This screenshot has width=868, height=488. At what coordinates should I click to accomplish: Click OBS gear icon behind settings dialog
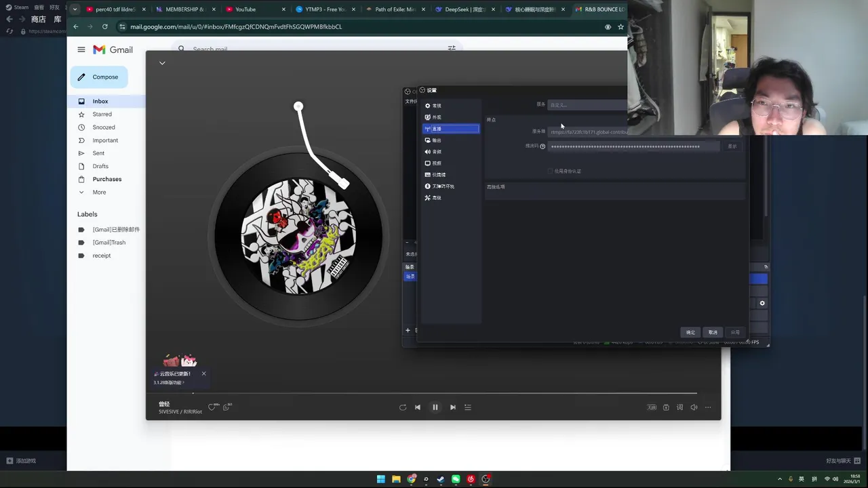point(762,303)
